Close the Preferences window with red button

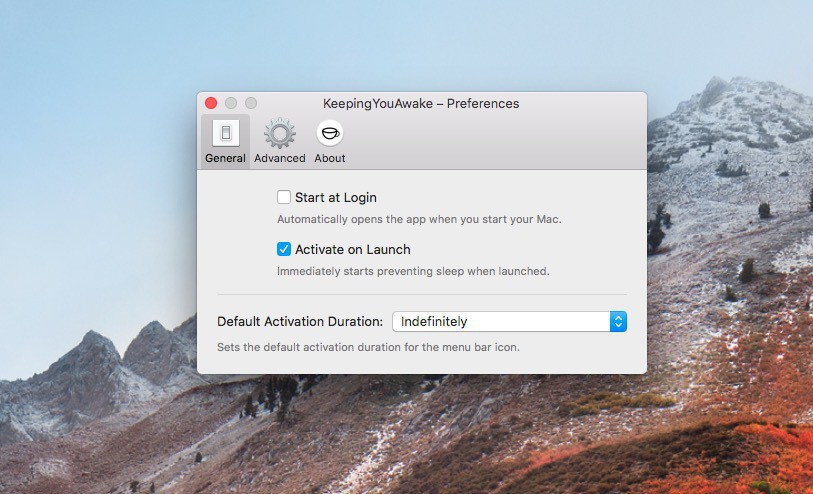(211, 103)
